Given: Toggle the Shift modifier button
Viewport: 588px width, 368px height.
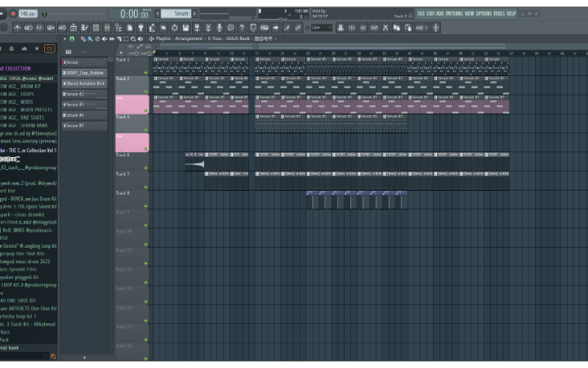Looking at the screenshot, I should (x=374, y=28).
